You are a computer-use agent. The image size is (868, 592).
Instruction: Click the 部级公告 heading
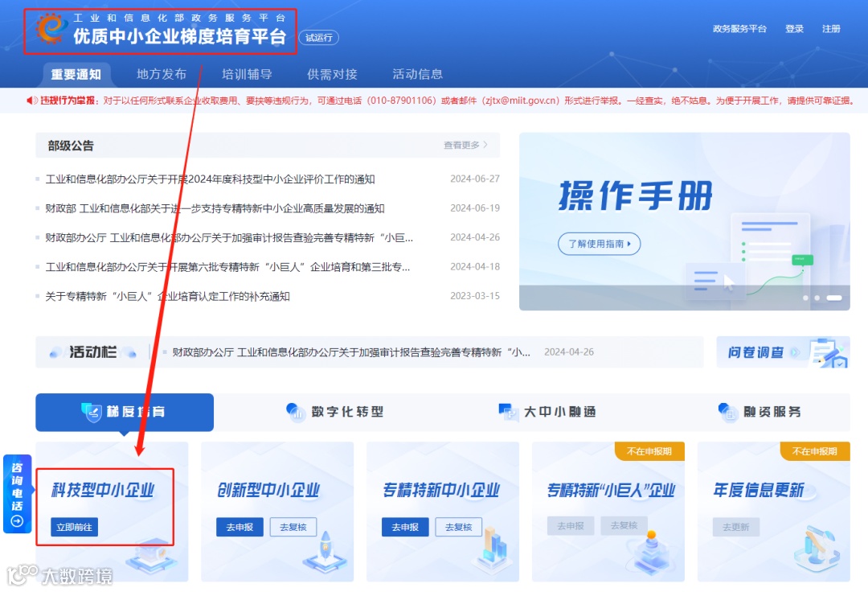[x=71, y=146]
